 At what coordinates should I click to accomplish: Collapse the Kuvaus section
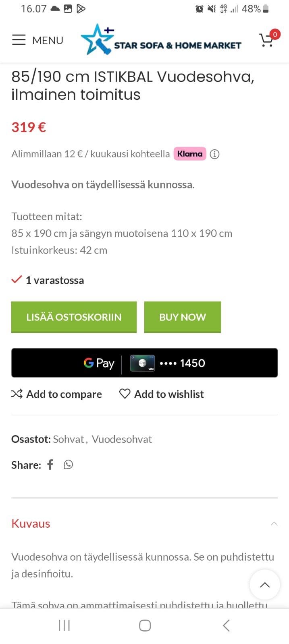click(x=274, y=523)
